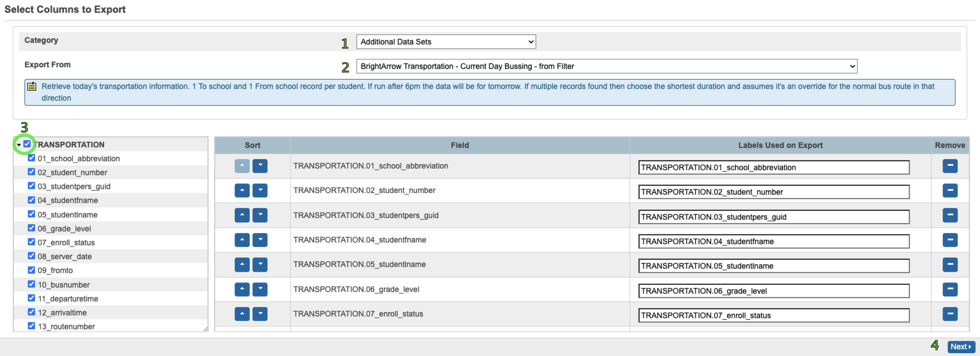Screen dimensions: 980x356
Task: Uncheck 13_routenumber checkbox
Action: click(x=32, y=326)
